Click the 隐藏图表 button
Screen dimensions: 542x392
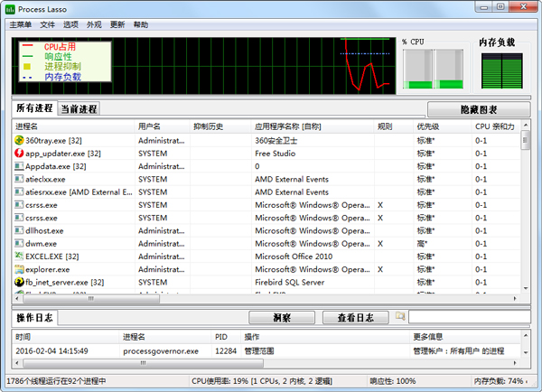tap(478, 109)
